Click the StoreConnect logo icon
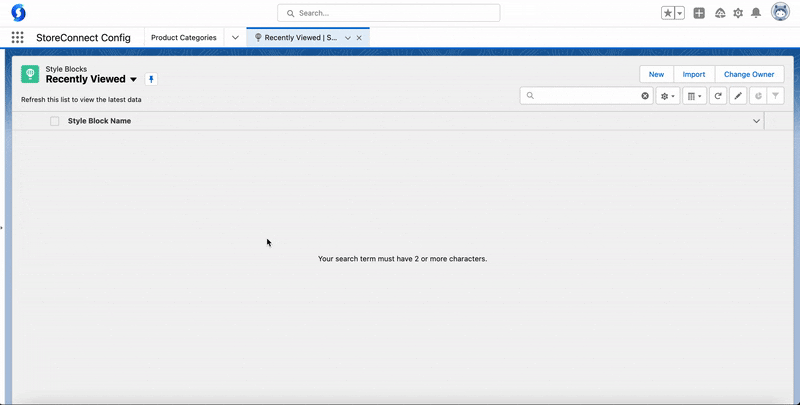 (x=18, y=13)
